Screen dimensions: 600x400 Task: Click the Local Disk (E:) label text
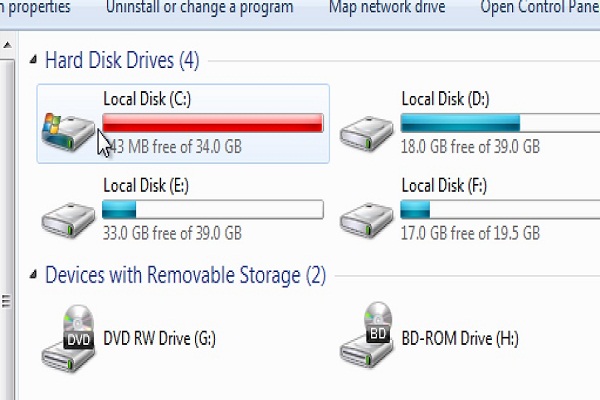tap(146, 186)
